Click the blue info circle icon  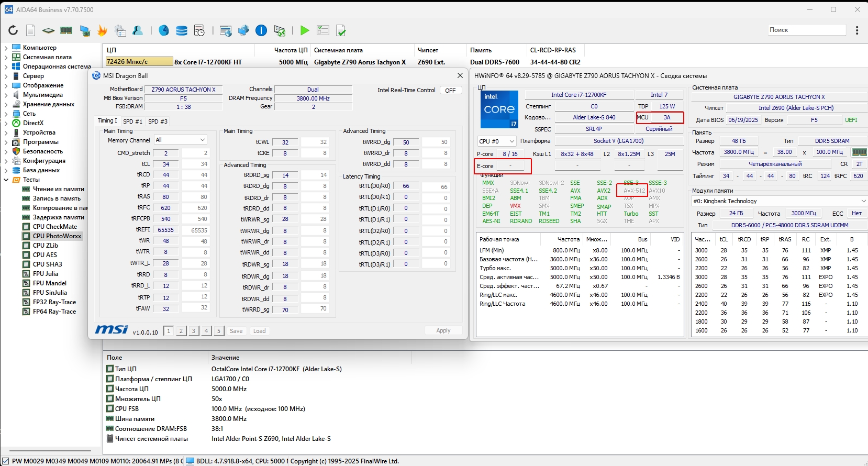(x=261, y=30)
